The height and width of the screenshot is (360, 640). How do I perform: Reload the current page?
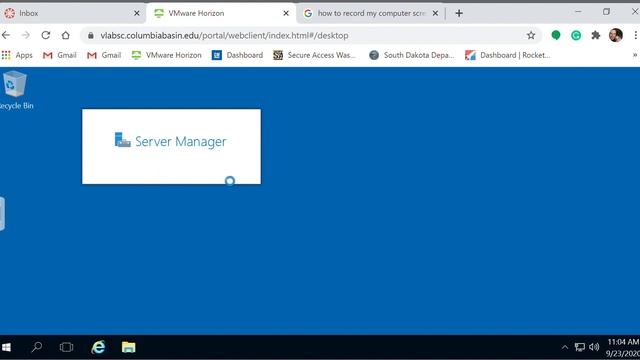[46, 36]
